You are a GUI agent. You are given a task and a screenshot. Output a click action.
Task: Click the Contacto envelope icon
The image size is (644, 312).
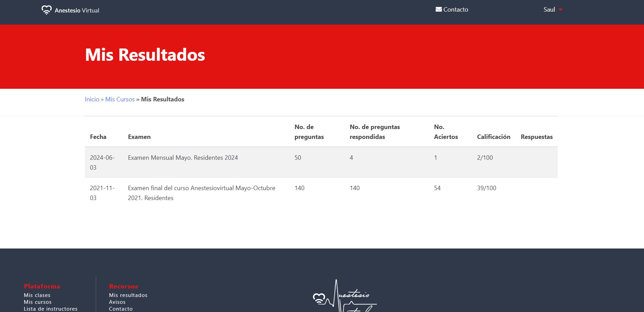pyautogui.click(x=438, y=10)
